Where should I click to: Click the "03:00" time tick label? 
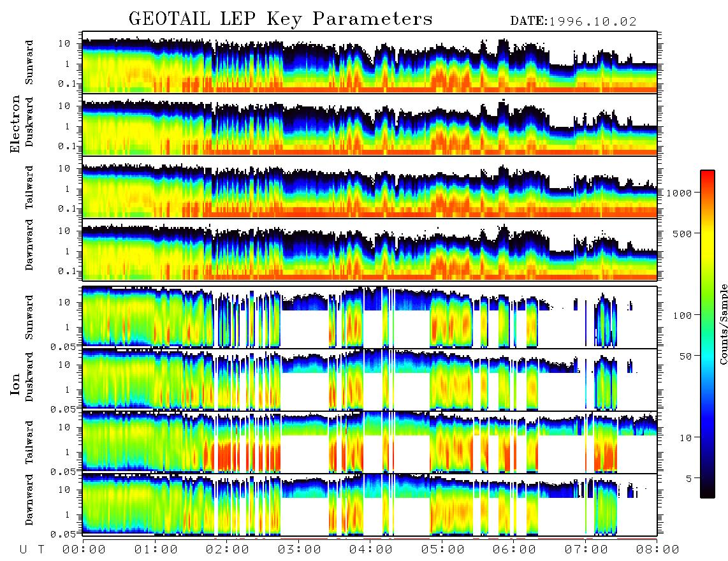coord(300,550)
